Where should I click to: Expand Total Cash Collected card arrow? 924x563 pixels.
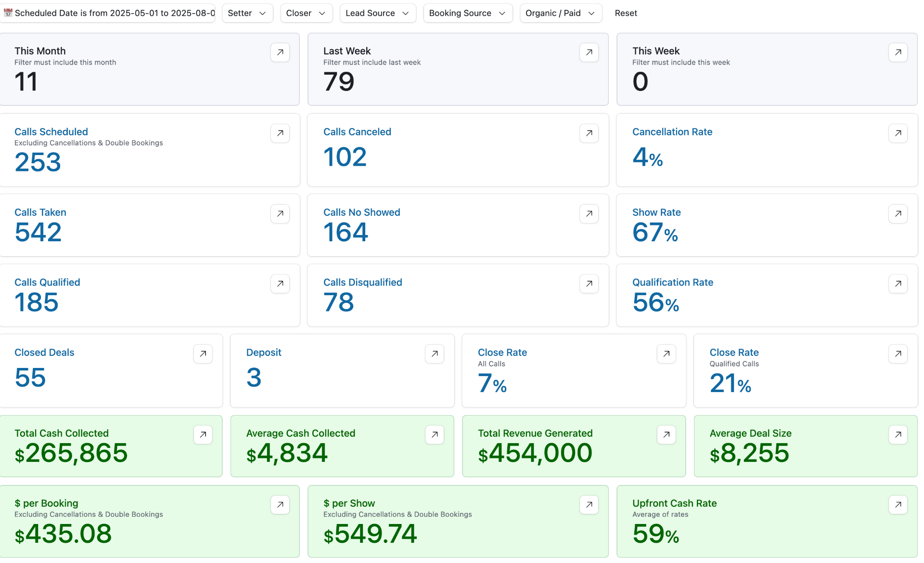point(203,435)
